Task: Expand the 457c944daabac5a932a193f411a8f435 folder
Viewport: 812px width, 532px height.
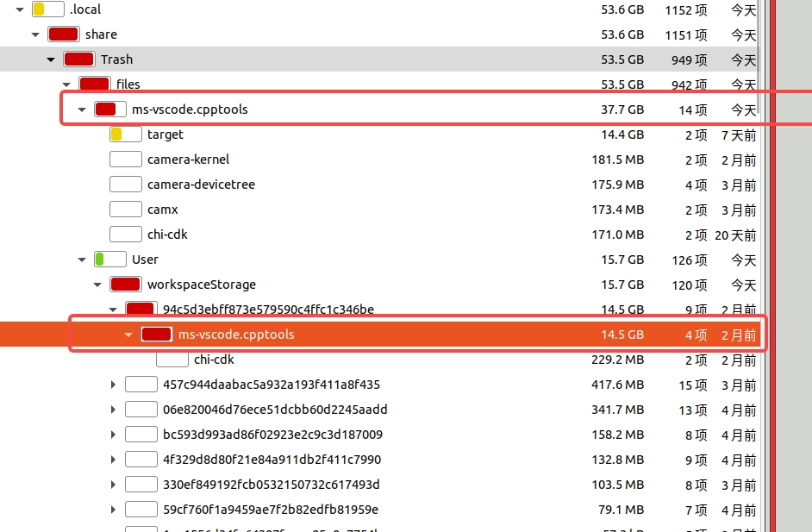Action: [113, 385]
